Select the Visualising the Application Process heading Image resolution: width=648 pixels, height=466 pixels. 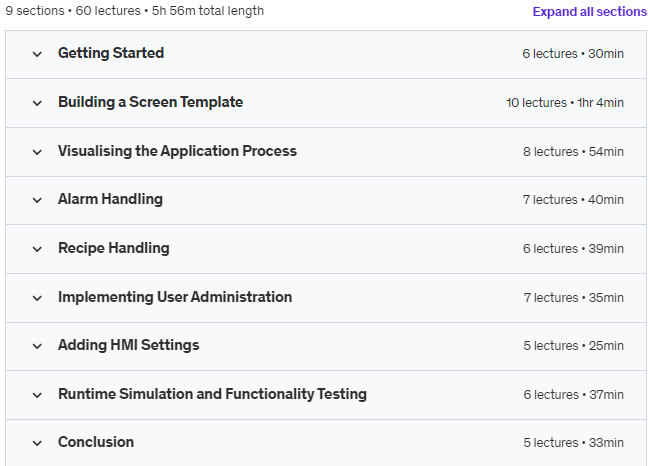177,151
